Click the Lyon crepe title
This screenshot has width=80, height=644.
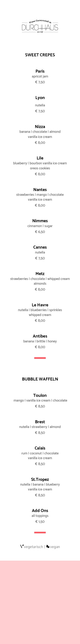tap(40, 97)
